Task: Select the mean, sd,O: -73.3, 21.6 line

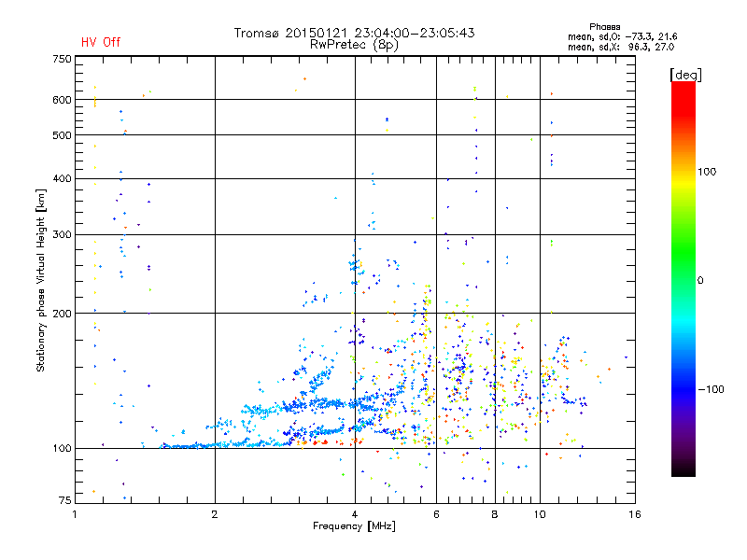Action: (622, 36)
